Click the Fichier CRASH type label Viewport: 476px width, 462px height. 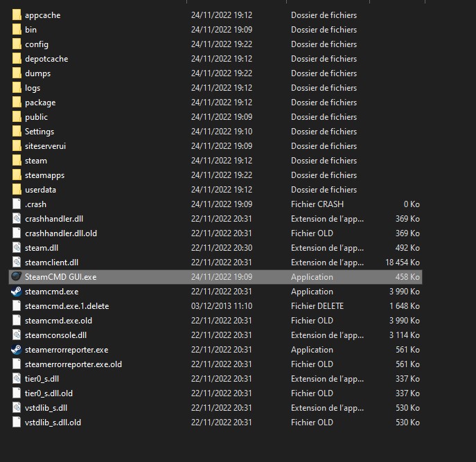(x=317, y=204)
